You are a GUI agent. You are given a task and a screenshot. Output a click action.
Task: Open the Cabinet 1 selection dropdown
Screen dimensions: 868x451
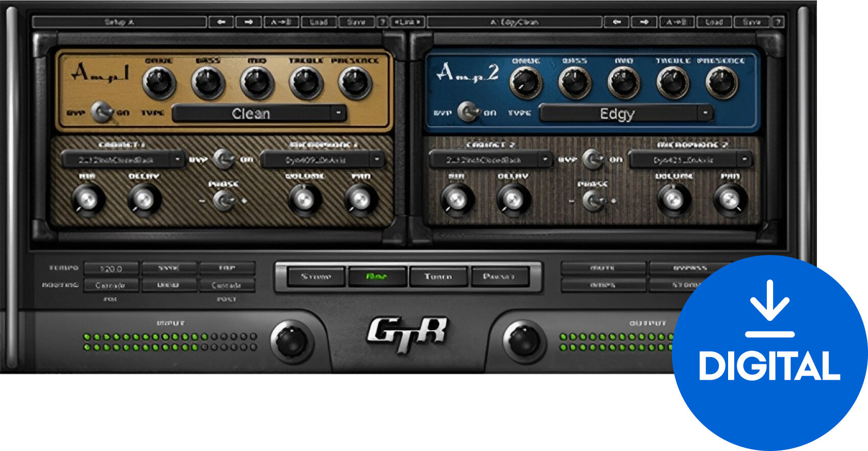pyautogui.click(x=123, y=160)
